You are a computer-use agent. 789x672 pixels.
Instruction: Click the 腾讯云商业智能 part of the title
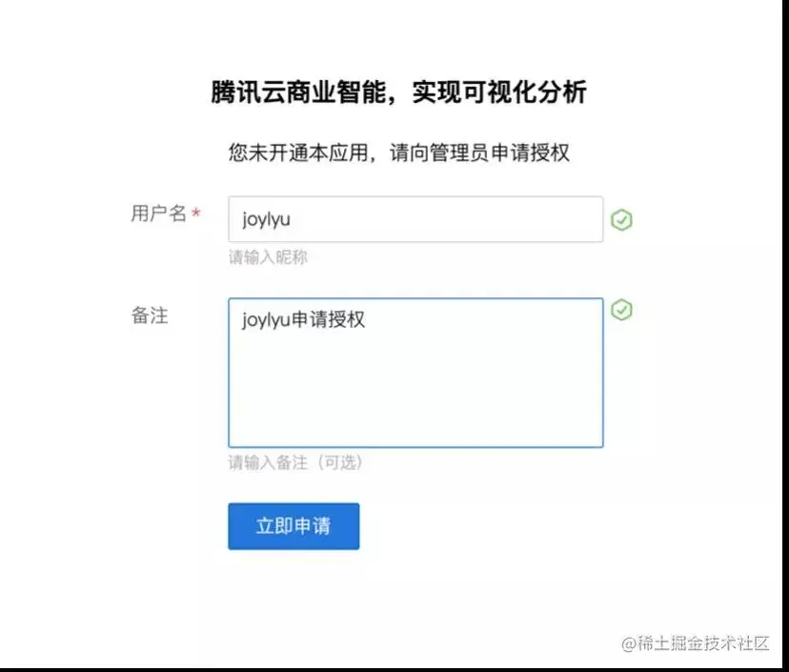(x=298, y=92)
